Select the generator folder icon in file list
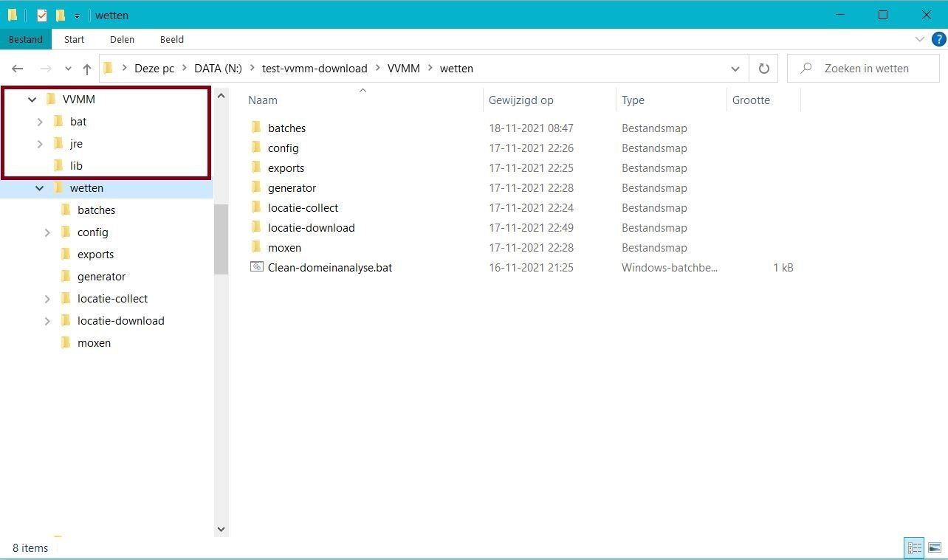The width and height of the screenshot is (948, 560). click(256, 187)
